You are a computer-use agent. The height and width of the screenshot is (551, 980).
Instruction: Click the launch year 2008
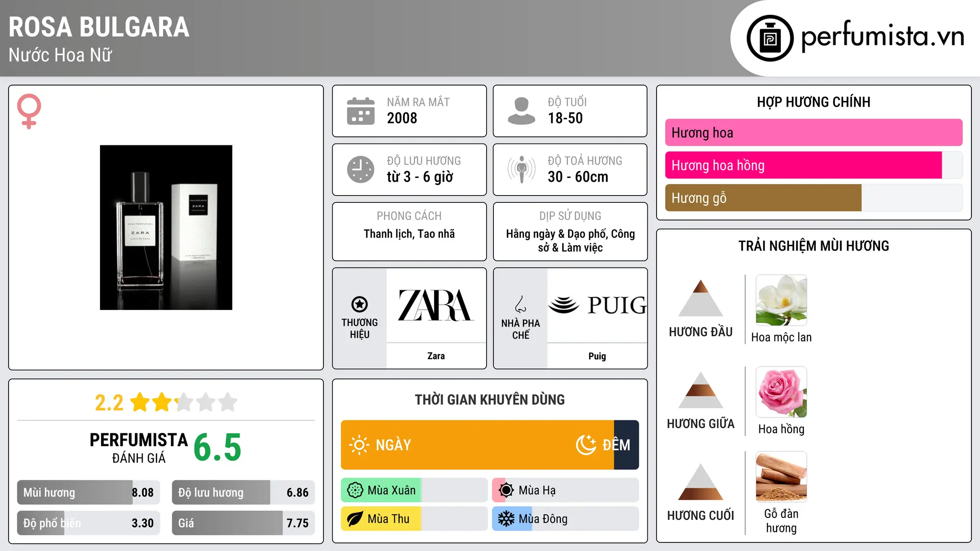click(402, 118)
